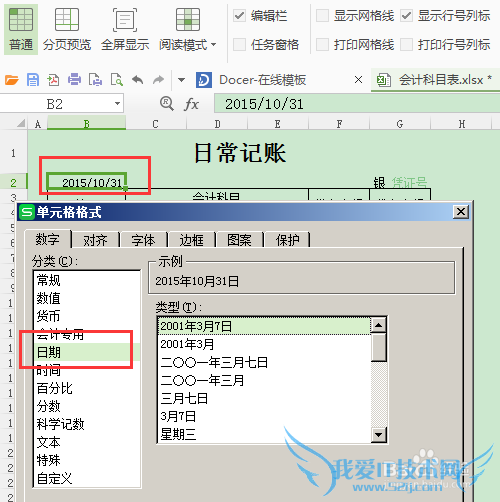Choose date type 星期三

264,434
